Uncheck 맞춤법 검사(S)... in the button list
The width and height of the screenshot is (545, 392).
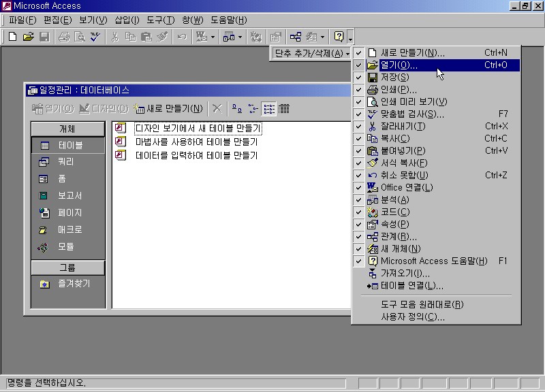click(x=437, y=114)
